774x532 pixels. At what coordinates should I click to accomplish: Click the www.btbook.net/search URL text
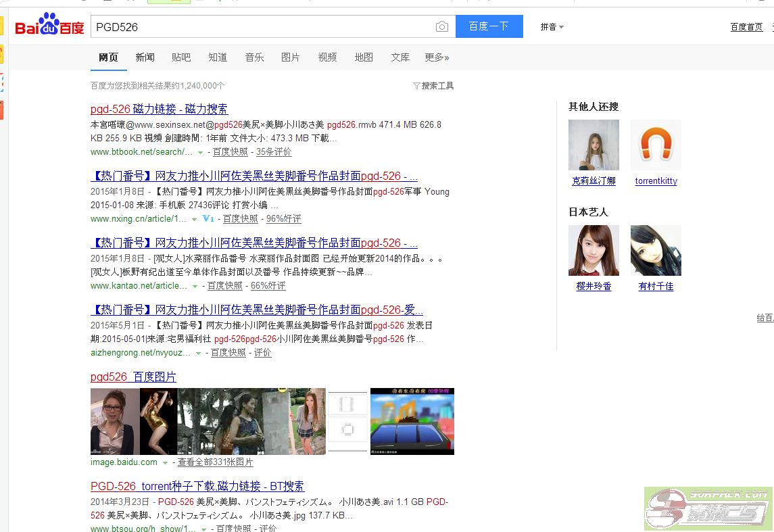pyautogui.click(x=142, y=152)
